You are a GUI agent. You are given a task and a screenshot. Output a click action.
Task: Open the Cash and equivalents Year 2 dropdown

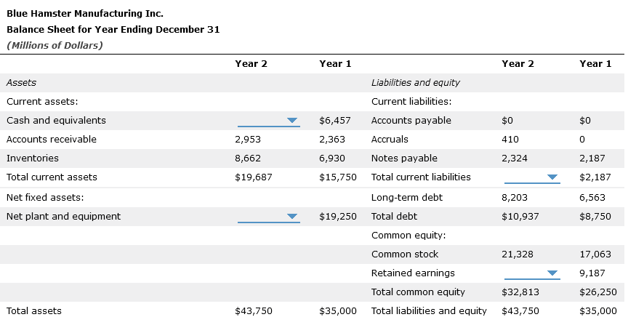(268, 121)
